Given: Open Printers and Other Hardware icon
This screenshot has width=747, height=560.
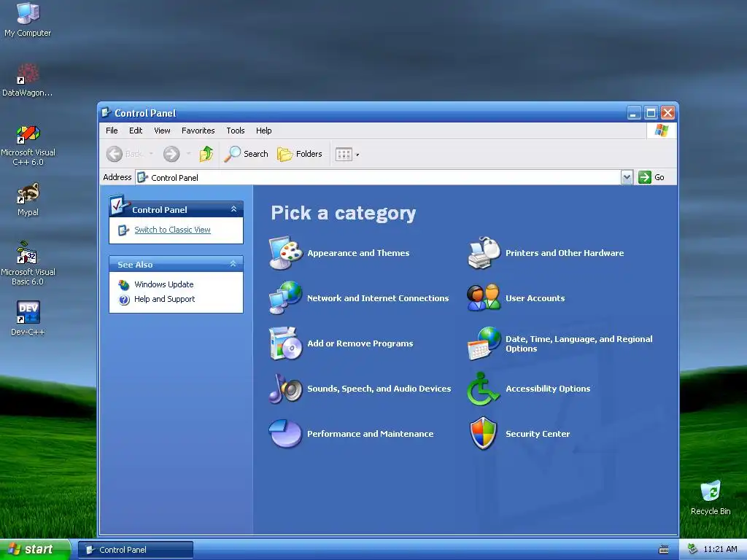Looking at the screenshot, I should point(484,252).
